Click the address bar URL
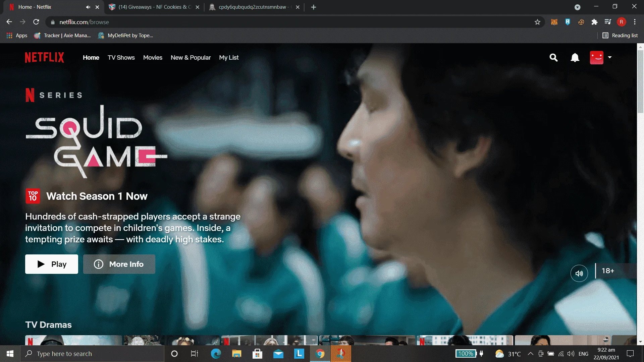Viewport: 644px width, 362px height. [84, 22]
